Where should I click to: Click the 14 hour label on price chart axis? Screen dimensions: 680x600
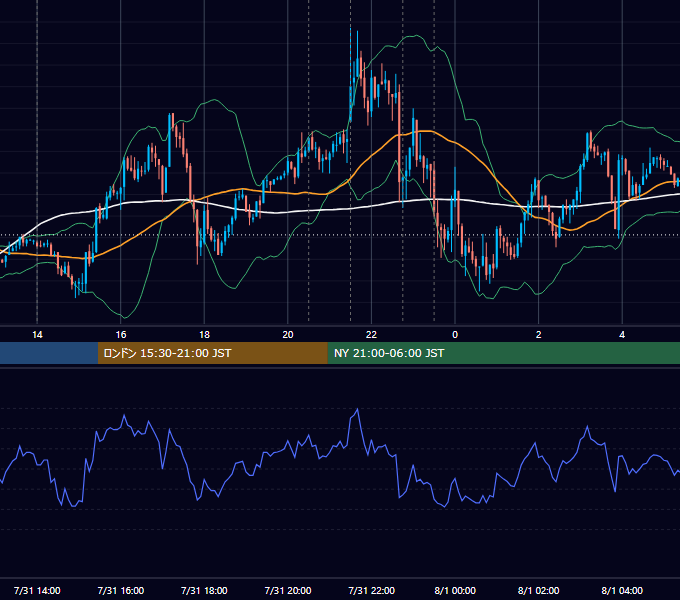37,335
